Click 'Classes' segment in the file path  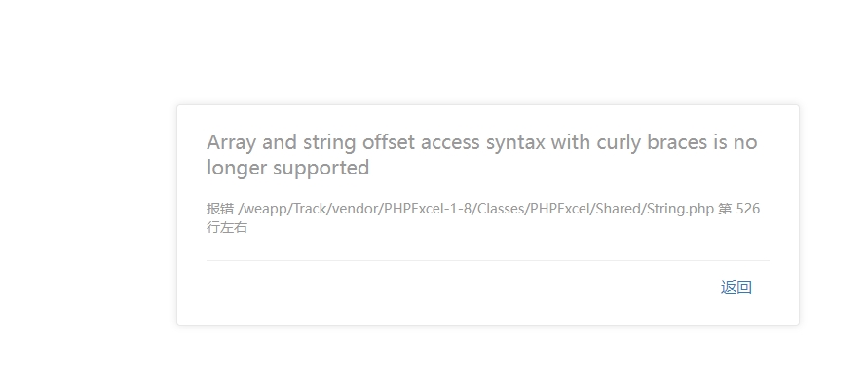point(501,209)
